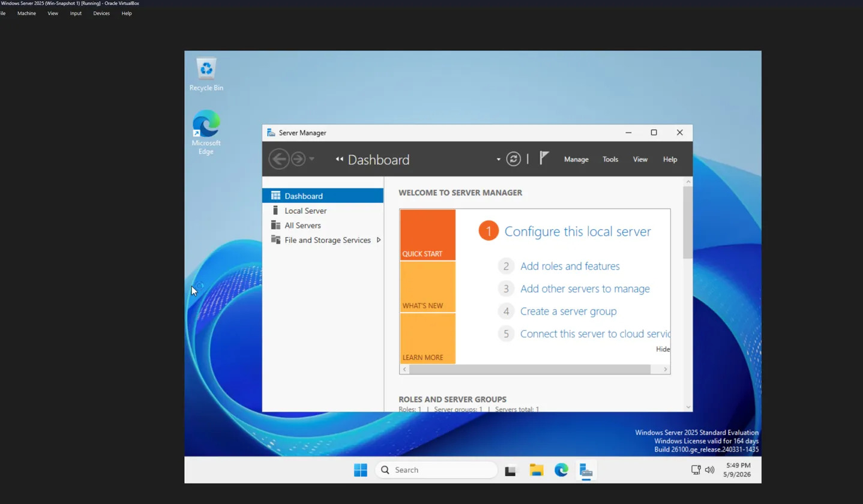Image resolution: width=863 pixels, height=504 pixels.
Task: Open Task View on the taskbar
Action: coord(511,470)
